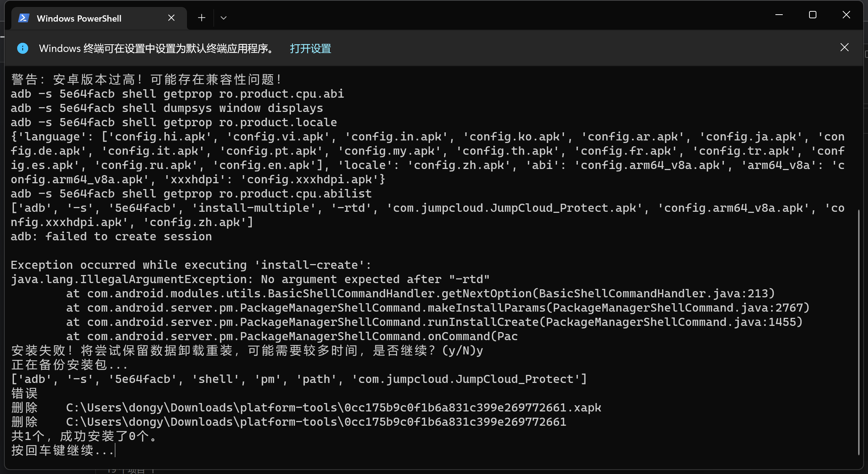Close the Windows Terminal window
This screenshot has height=474, width=868.
coord(846,15)
